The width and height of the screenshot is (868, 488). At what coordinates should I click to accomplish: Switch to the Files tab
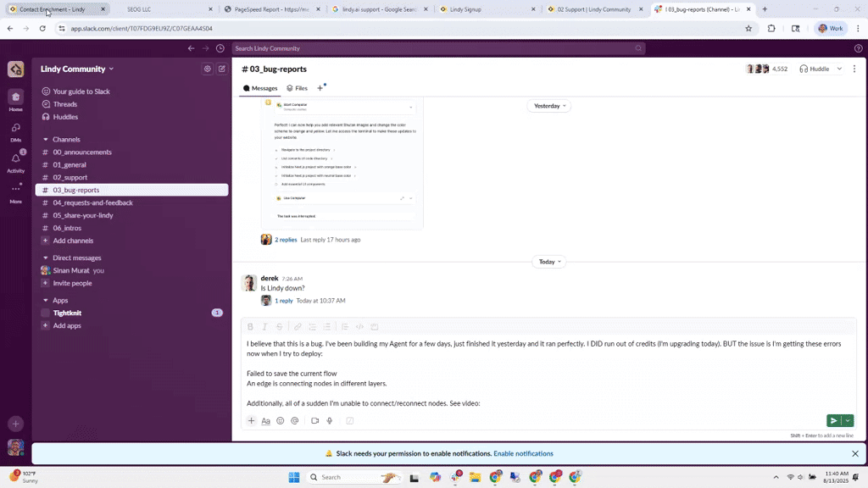pos(297,88)
